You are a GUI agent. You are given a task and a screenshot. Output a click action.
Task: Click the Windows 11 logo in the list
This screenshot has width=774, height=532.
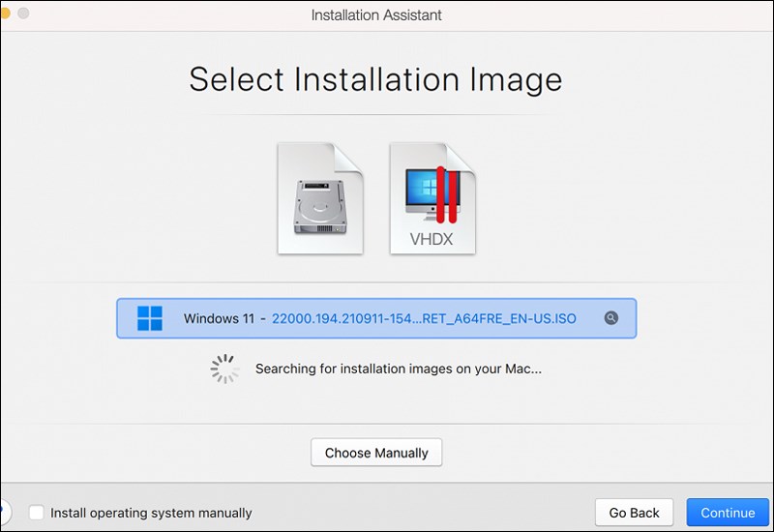pos(150,318)
